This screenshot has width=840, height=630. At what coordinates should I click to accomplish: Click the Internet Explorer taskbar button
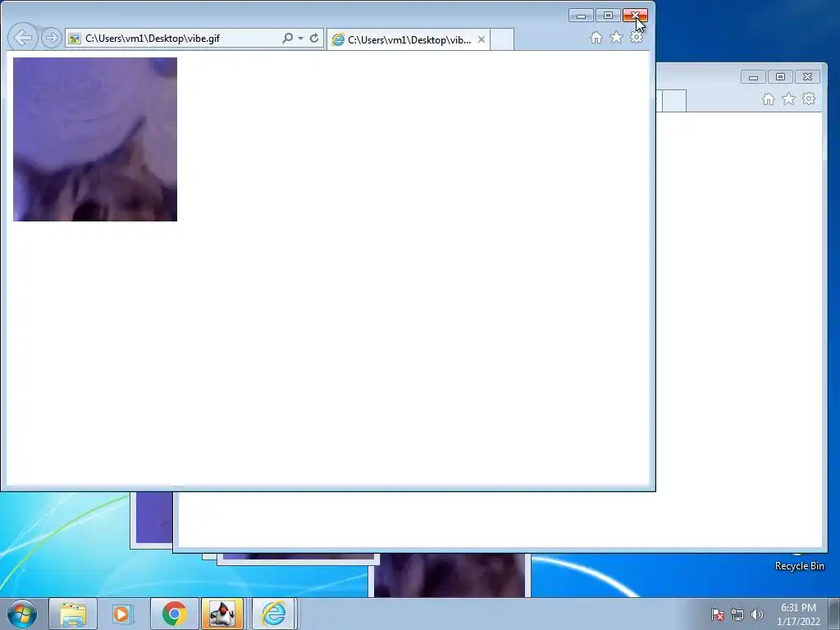pos(273,614)
